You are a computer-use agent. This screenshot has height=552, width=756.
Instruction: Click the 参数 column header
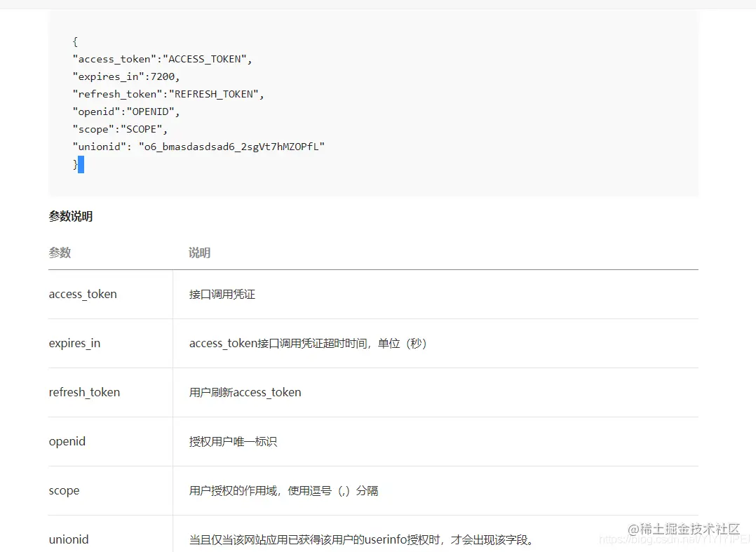click(60, 252)
